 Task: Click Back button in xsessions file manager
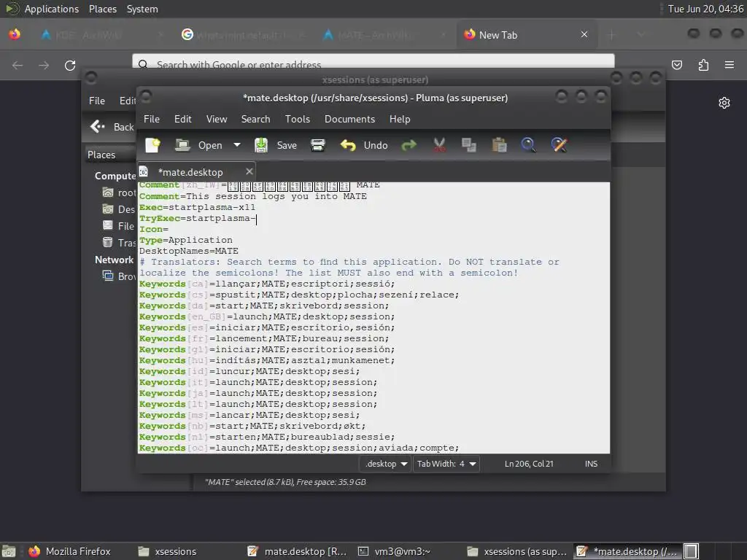(x=112, y=127)
